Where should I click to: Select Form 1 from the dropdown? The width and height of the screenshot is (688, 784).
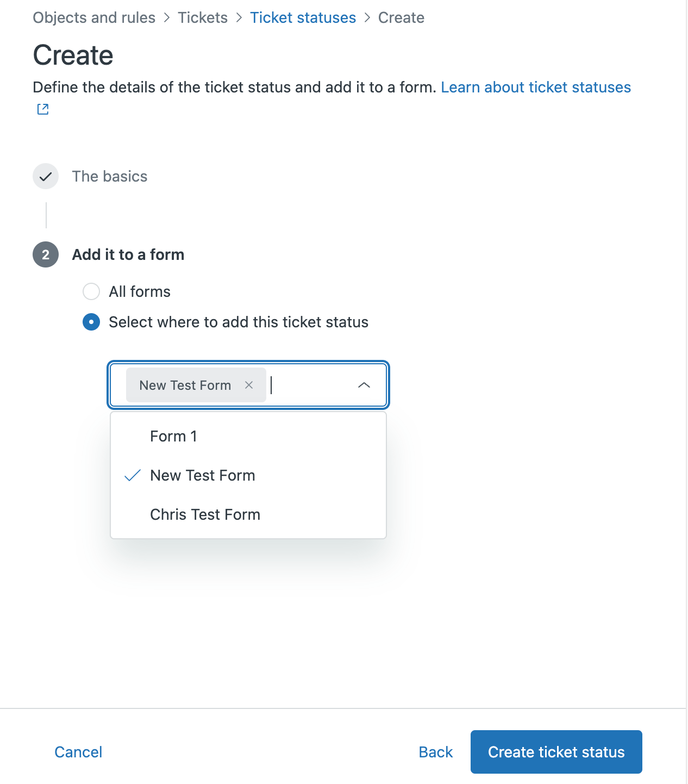173,436
